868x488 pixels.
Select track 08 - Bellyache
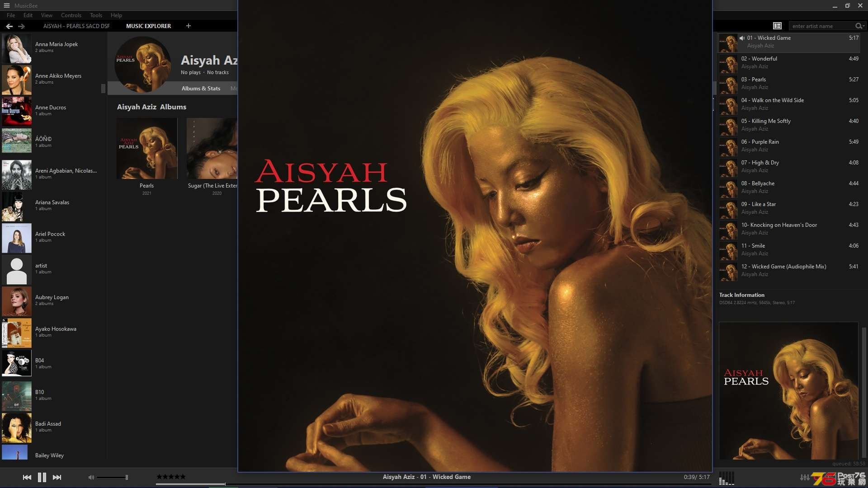789,188
